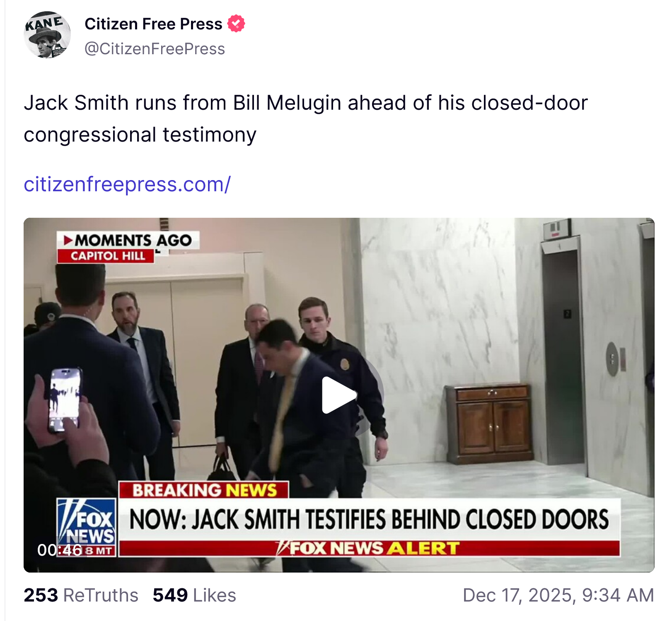Open the Citizen Free Press profile avatar

47,35
